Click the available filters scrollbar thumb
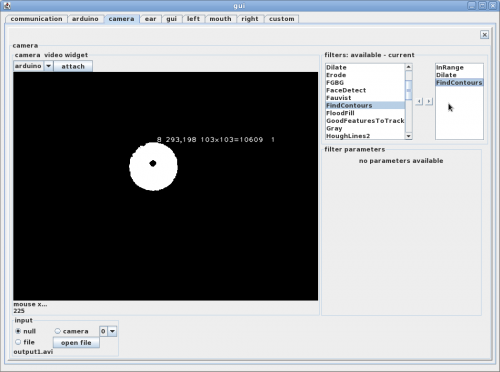Screen dimensions: 500x372 408,90
